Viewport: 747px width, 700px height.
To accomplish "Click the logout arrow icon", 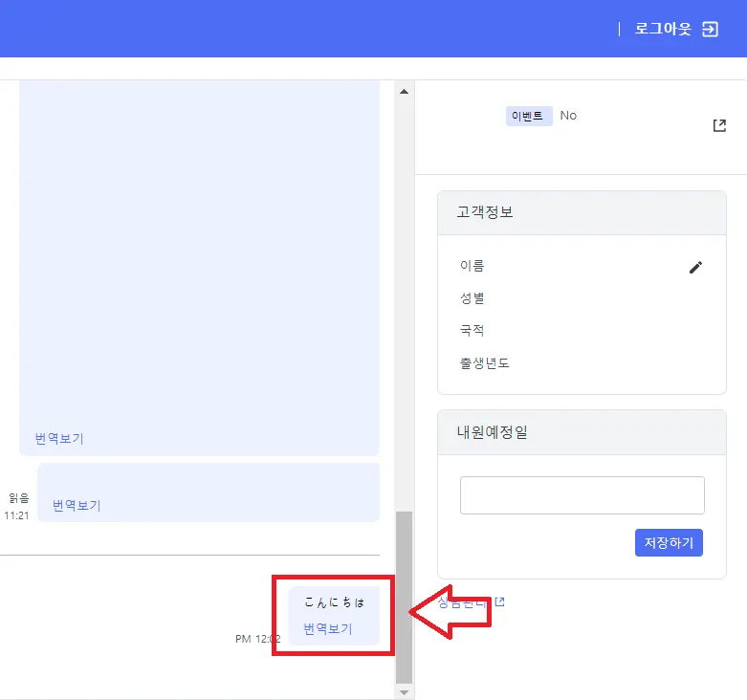I will pos(710,29).
